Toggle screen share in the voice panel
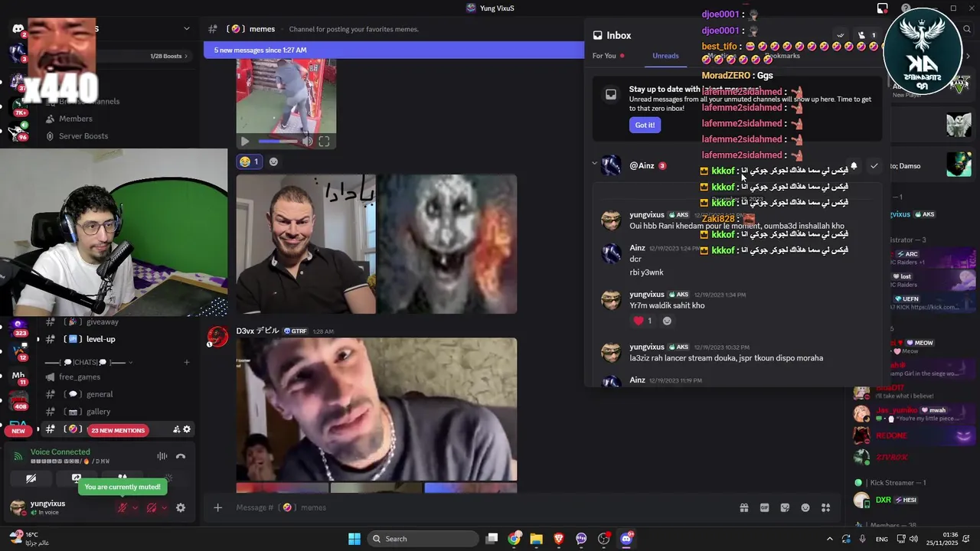The height and width of the screenshot is (551, 980). (77, 478)
